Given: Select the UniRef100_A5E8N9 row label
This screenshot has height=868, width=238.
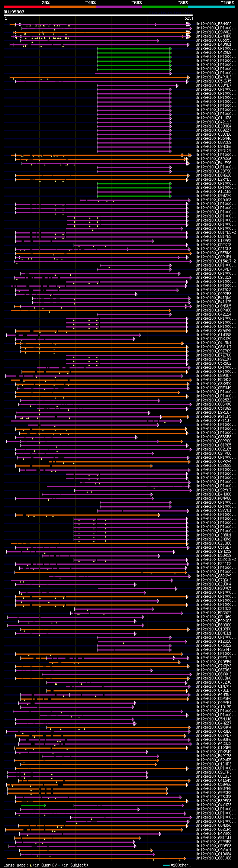Looking at the screenshot, I should click(x=213, y=253).
